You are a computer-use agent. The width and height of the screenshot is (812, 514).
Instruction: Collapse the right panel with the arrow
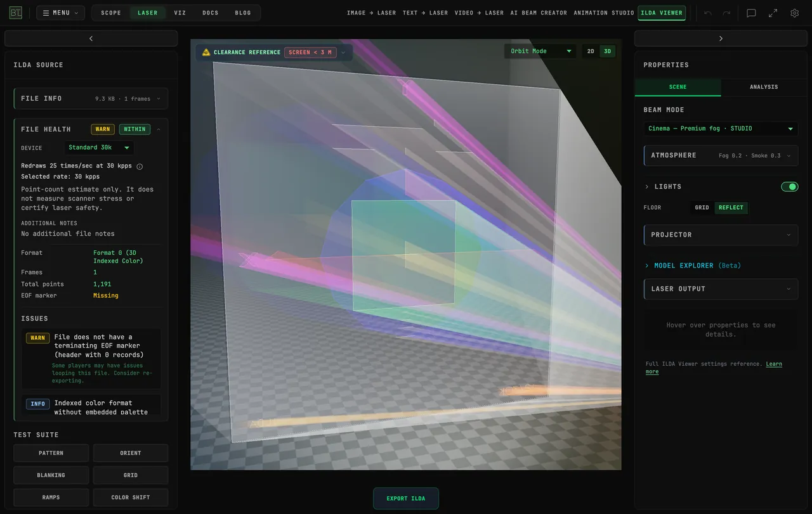(721, 39)
